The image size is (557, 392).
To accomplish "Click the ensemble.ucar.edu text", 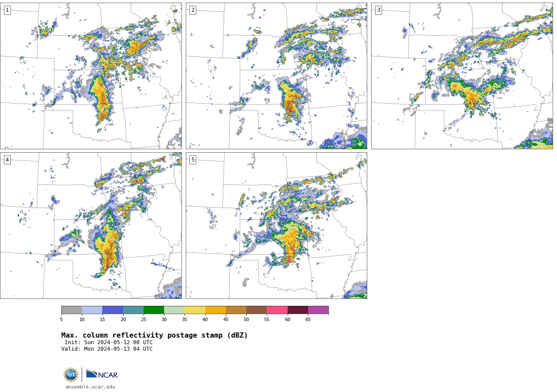I will [x=91, y=387].
